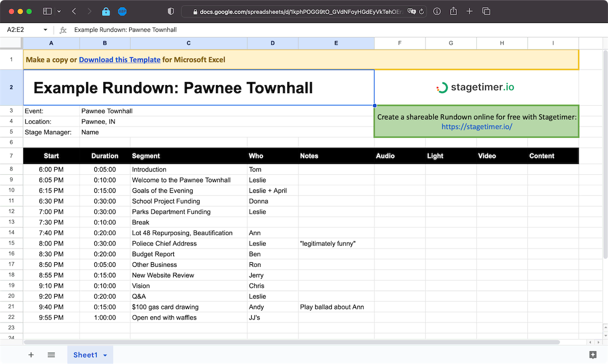The width and height of the screenshot is (608, 364).
Task: Click the Add Sheet plus icon
Action: (31, 355)
